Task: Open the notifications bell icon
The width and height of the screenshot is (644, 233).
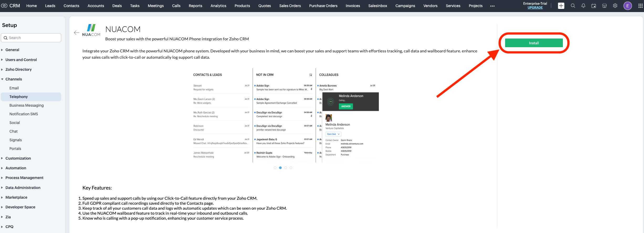Action: (583, 6)
